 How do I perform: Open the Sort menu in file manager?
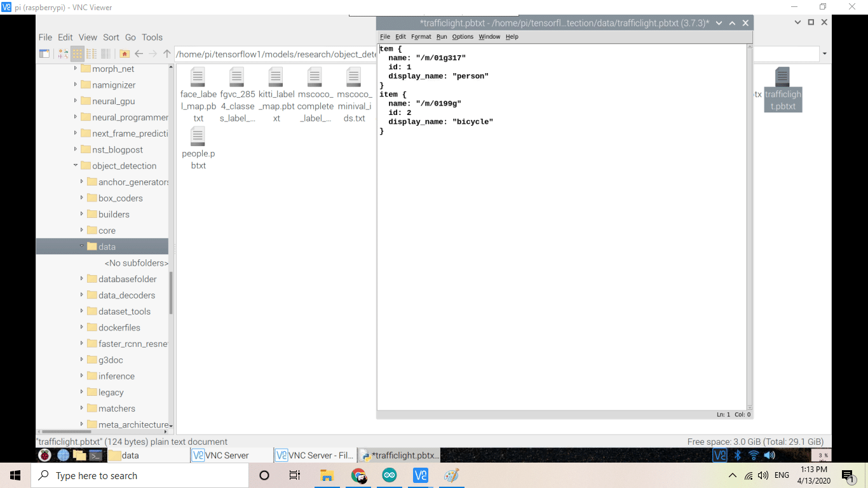click(x=111, y=37)
